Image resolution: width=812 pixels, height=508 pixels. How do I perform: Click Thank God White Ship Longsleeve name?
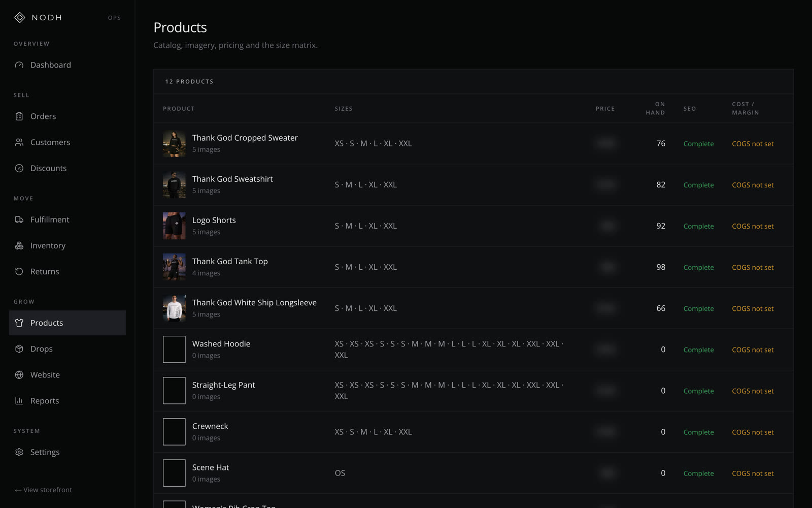click(254, 302)
